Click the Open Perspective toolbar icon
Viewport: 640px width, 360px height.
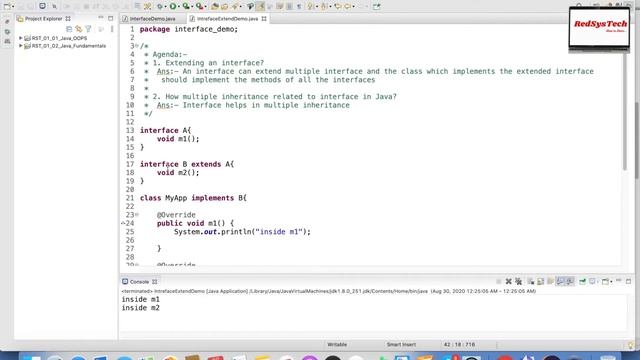pos(376,6)
